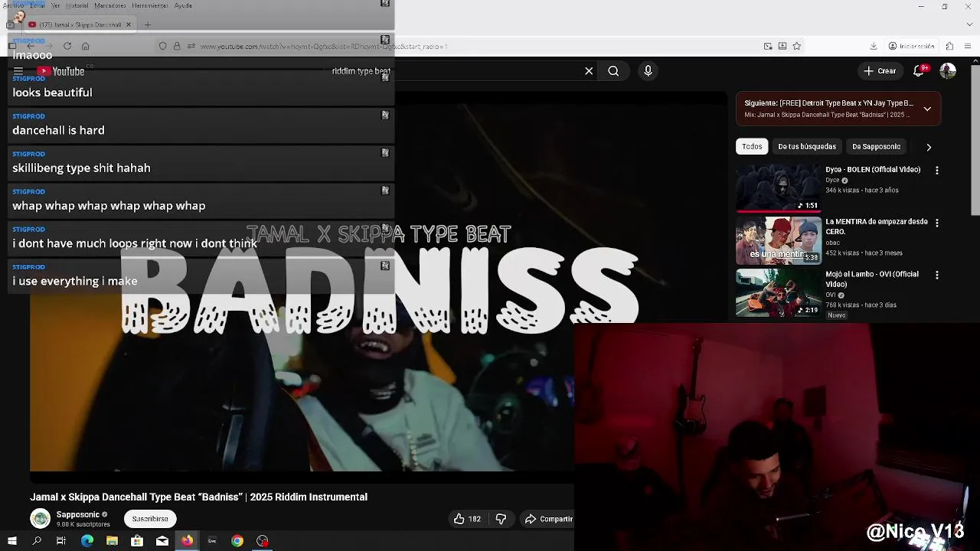Open the Ayuda menu in Firefox

click(183, 5)
